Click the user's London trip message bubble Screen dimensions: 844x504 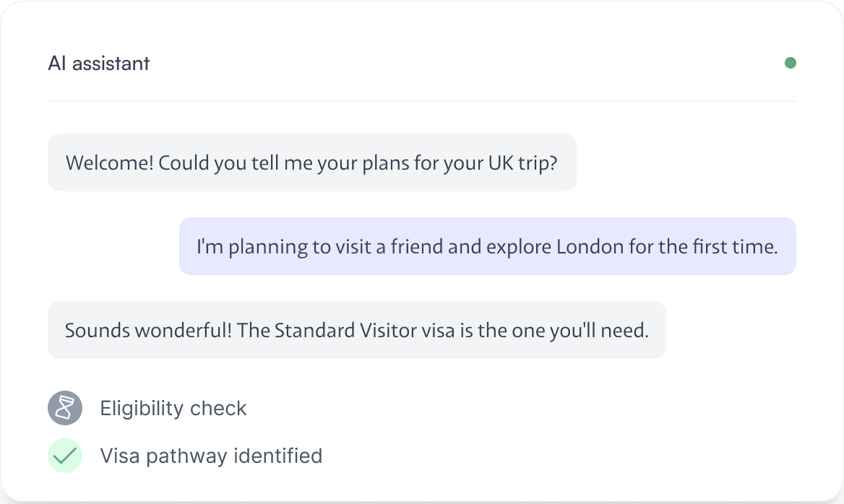point(487,246)
